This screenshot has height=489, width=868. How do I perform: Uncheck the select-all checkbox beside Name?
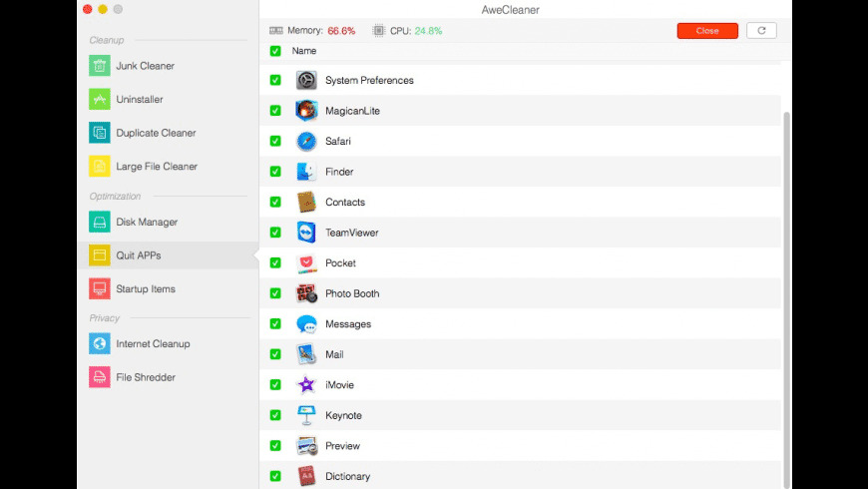pyautogui.click(x=275, y=51)
